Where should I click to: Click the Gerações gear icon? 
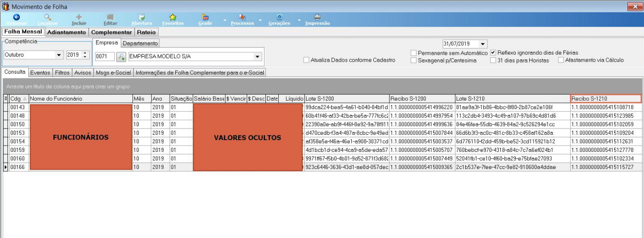(x=279, y=17)
